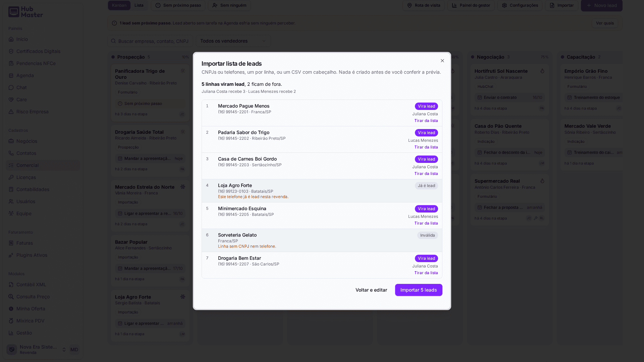Click Ver quais in the alert banner
Viewport: 644px width, 362px height.
605,23
